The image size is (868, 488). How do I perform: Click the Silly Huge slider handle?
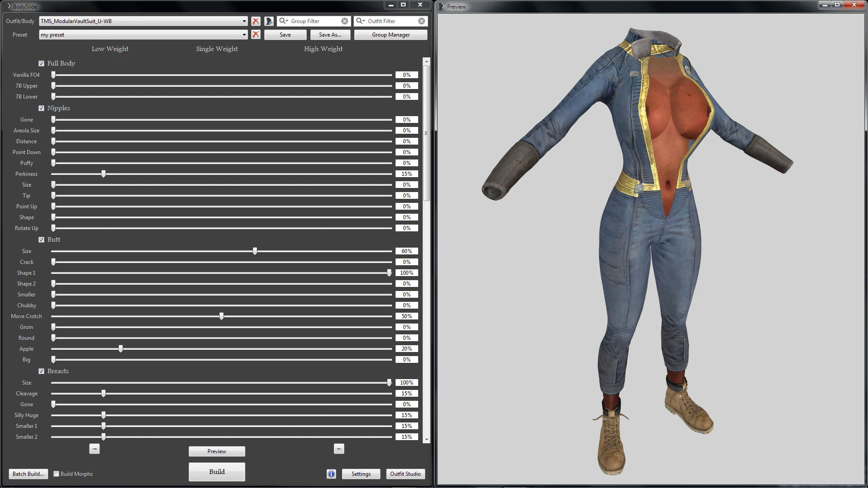click(x=104, y=415)
